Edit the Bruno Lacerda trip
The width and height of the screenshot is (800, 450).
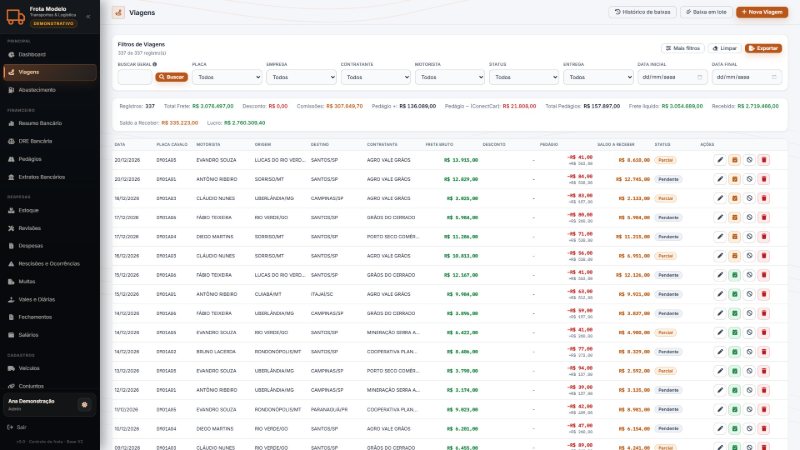point(720,352)
